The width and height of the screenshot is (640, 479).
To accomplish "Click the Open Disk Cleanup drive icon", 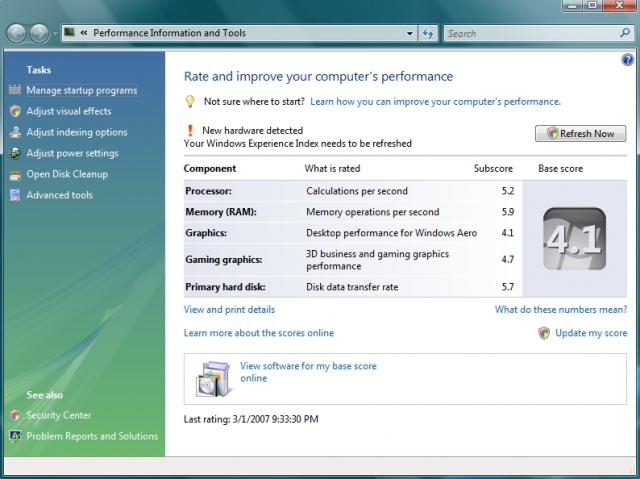I will pyautogui.click(x=15, y=175).
